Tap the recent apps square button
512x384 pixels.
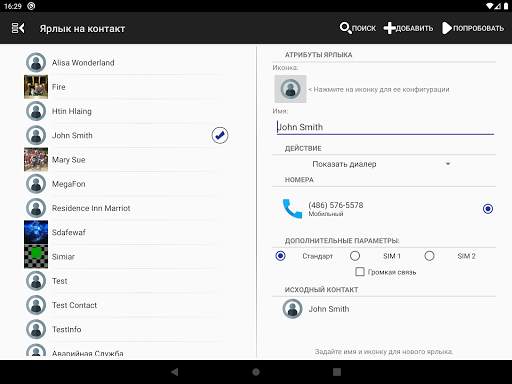[337, 372]
